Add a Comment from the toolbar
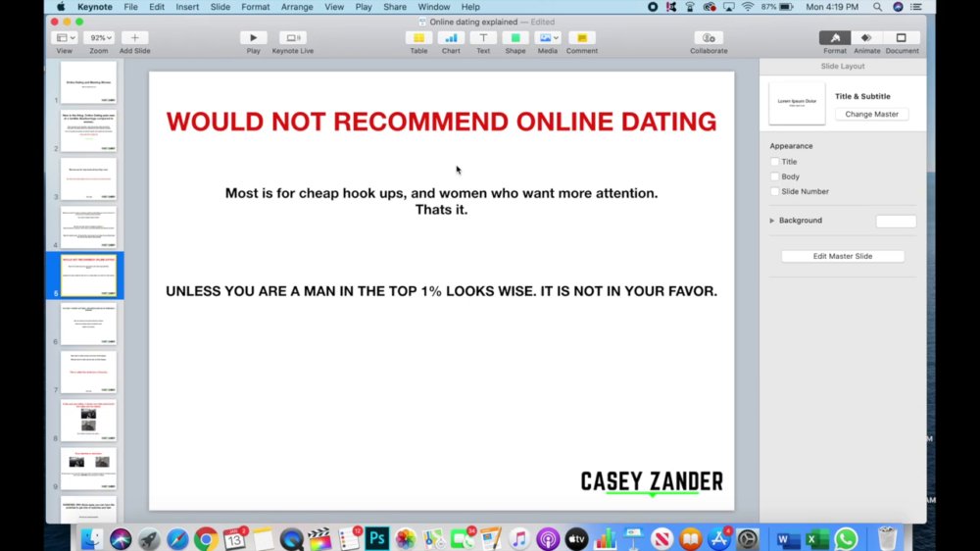980x551 pixels. 582,38
